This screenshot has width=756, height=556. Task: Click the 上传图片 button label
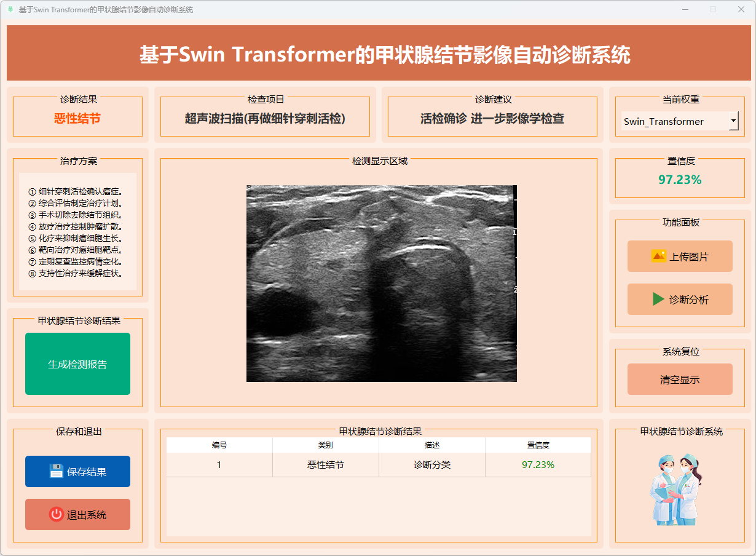click(689, 256)
